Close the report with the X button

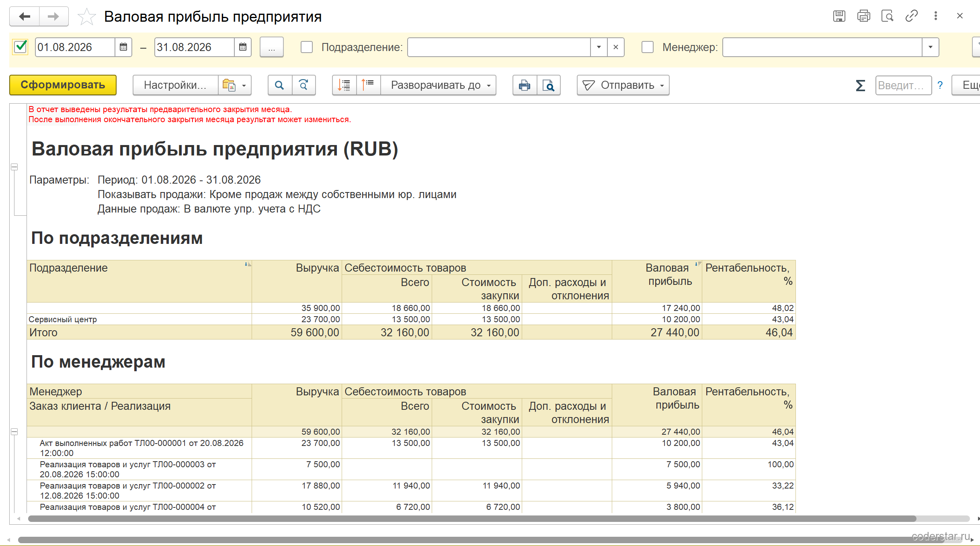[960, 16]
